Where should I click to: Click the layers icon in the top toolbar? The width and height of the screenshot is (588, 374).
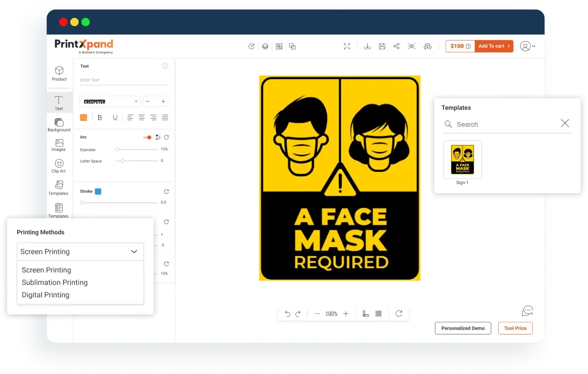pos(265,46)
